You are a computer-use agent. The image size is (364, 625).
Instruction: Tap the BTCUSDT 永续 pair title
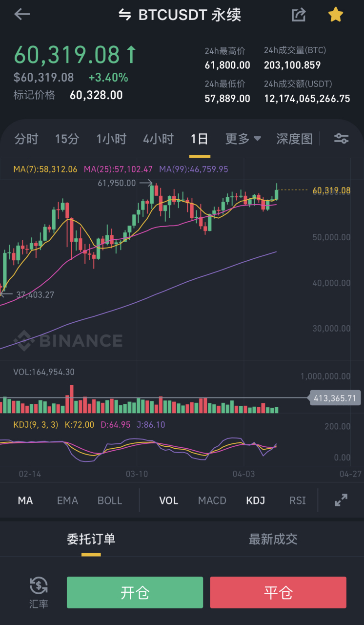click(190, 15)
